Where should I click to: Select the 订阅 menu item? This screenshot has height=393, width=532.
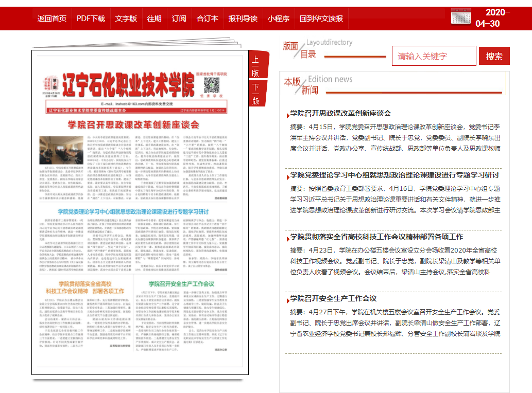point(179,19)
